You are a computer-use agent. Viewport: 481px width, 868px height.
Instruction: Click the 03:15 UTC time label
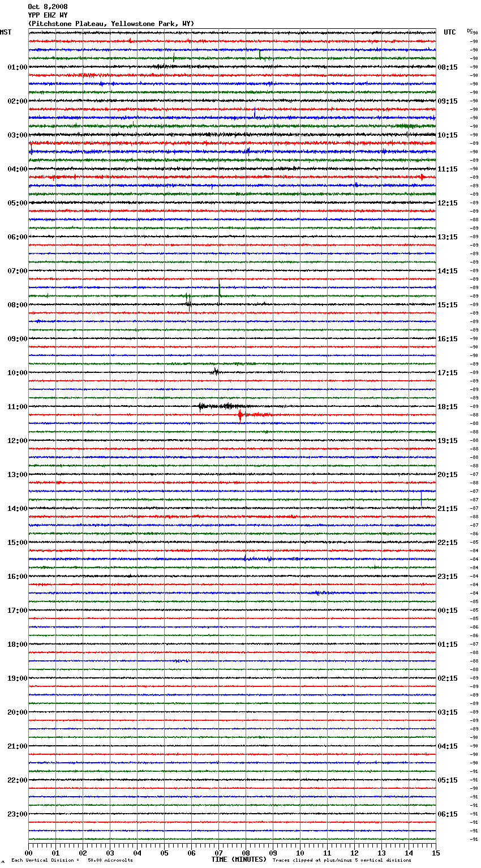coord(448,712)
